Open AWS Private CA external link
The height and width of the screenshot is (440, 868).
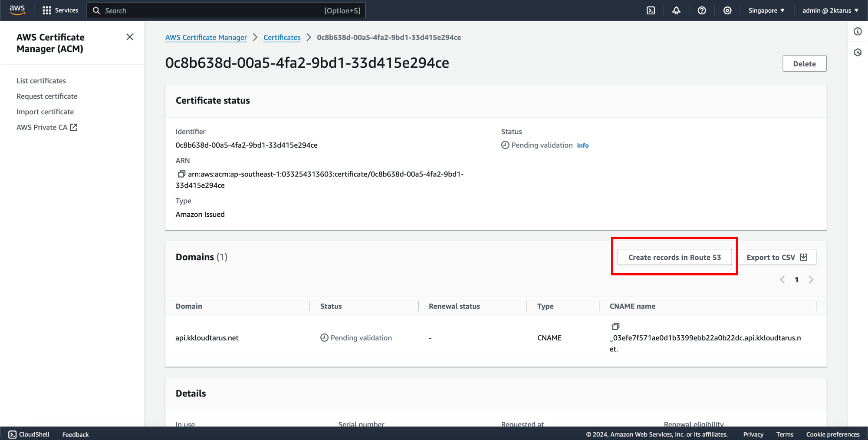[47, 127]
